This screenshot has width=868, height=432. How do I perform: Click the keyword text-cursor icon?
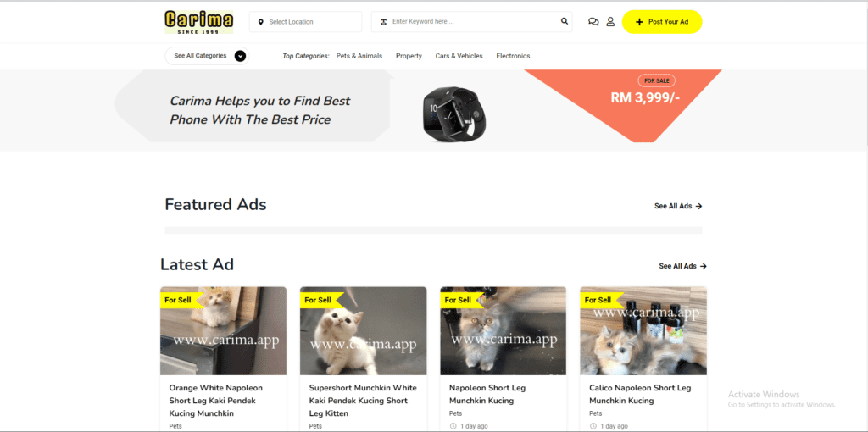point(383,22)
